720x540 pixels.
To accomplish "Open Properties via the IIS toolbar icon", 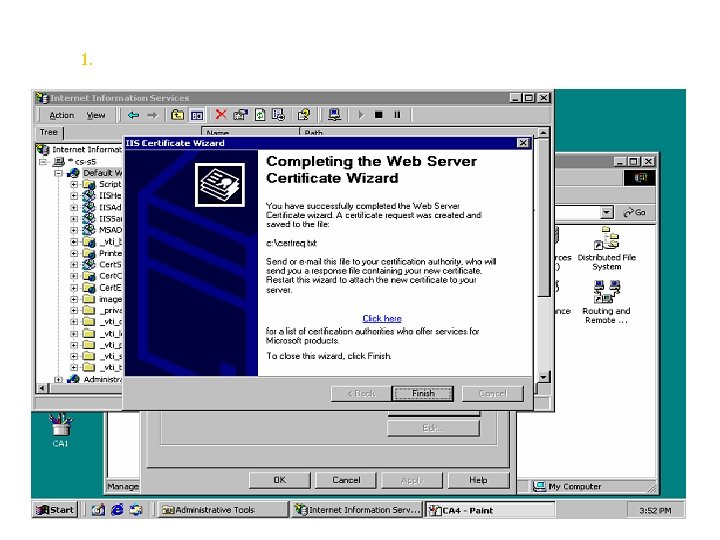I will [x=240, y=115].
